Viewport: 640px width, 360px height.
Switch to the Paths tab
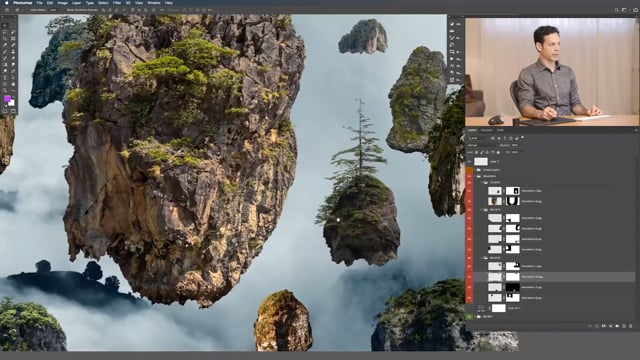(x=500, y=130)
